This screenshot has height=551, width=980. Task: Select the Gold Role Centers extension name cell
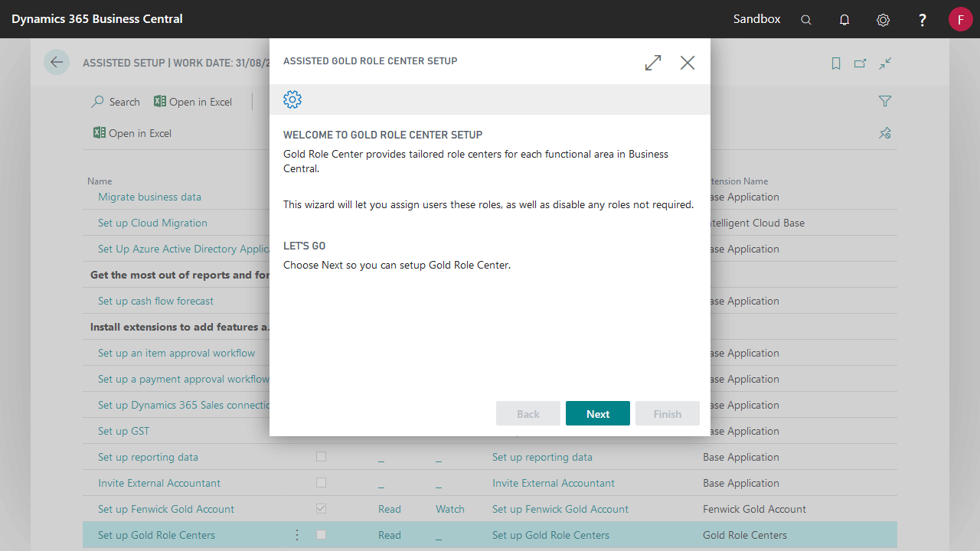click(745, 535)
